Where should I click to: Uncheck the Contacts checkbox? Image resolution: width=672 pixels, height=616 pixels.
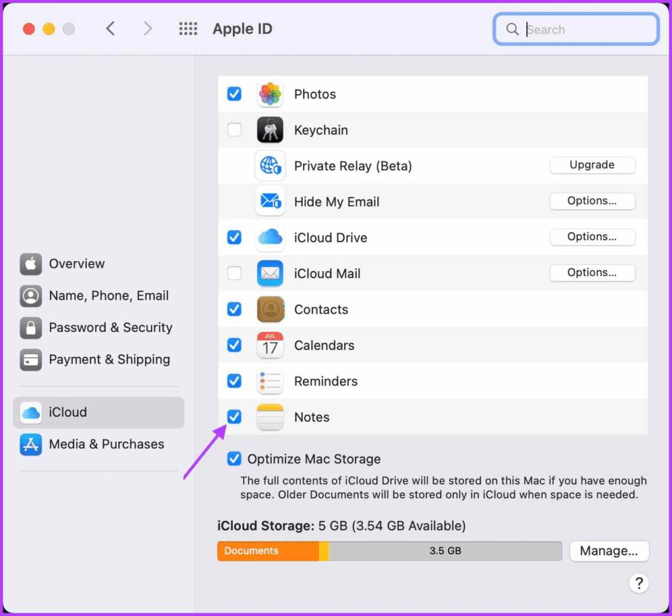click(x=234, y=309)
